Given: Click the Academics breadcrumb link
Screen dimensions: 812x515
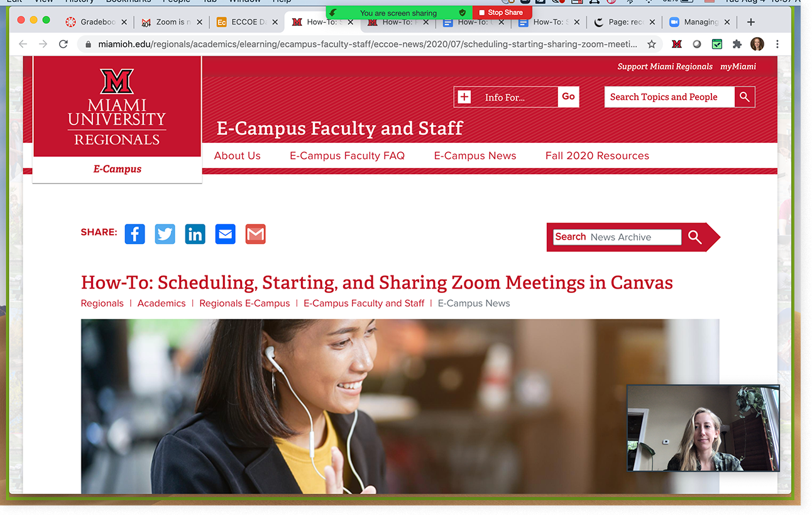Looking at the screenshot, I should [x=162, y=303].
